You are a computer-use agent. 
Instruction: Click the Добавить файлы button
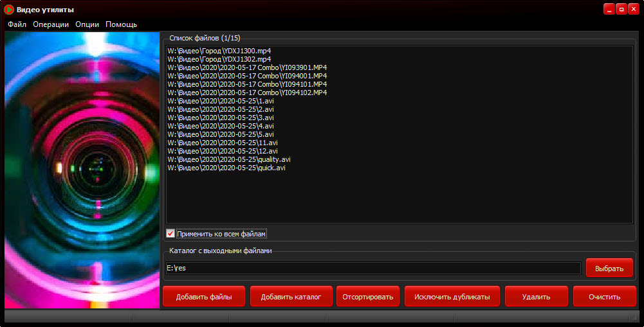click(204, 297)
